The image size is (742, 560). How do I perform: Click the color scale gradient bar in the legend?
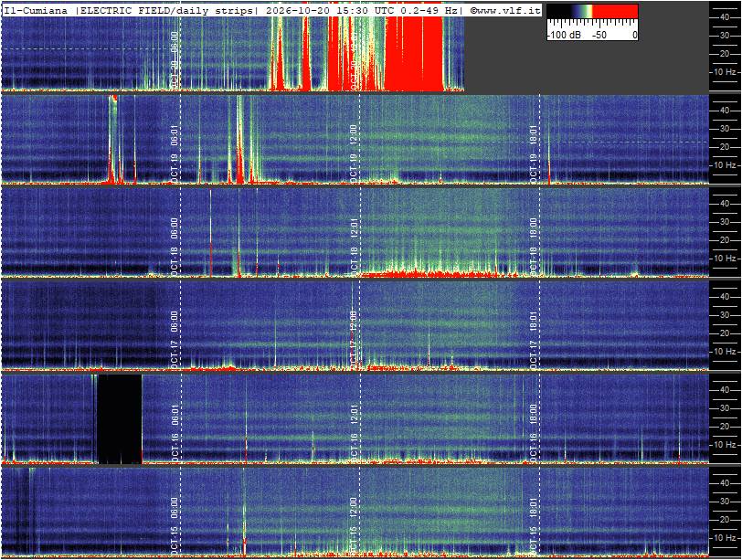(x=592, y=11)
